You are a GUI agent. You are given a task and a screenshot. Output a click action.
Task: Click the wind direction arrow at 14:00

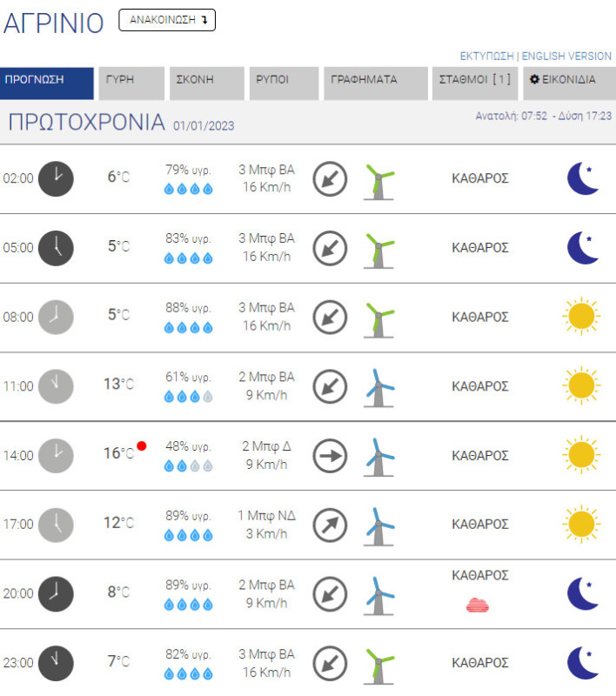pos(330,455)
